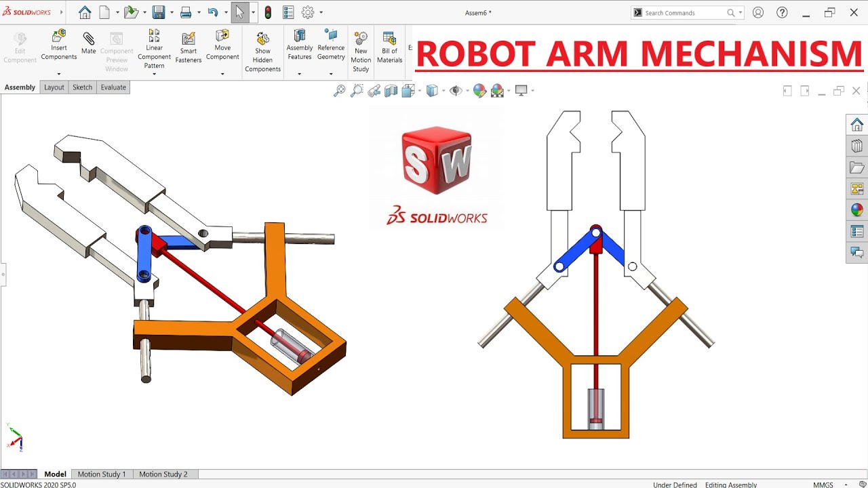Viewport: 868px width, 488px height.
Task: Open Appearances color ball in task pane
Action: [857, 210]
